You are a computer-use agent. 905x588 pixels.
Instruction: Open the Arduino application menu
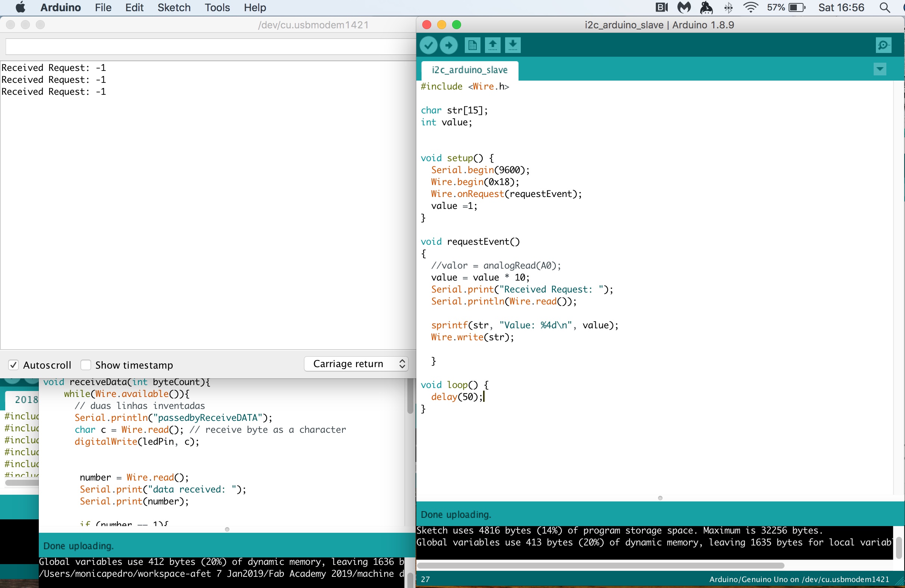(x=60, y=7)
